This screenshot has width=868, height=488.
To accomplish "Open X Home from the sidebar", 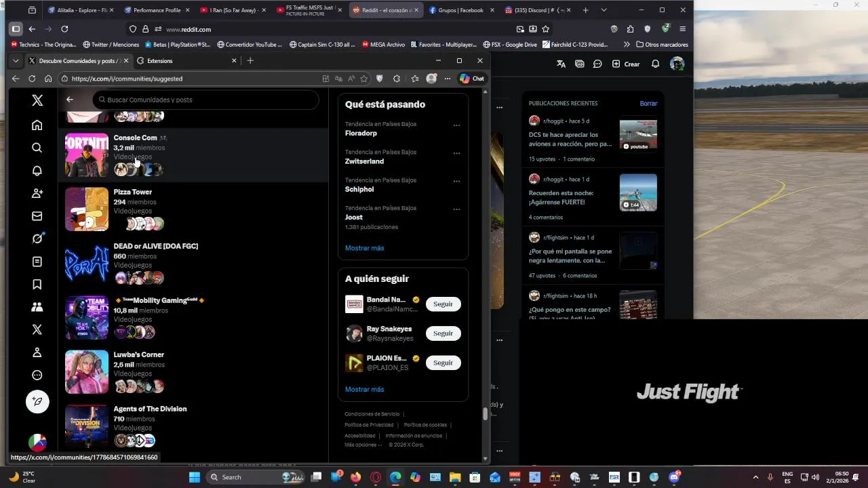I will click(37, 125).
